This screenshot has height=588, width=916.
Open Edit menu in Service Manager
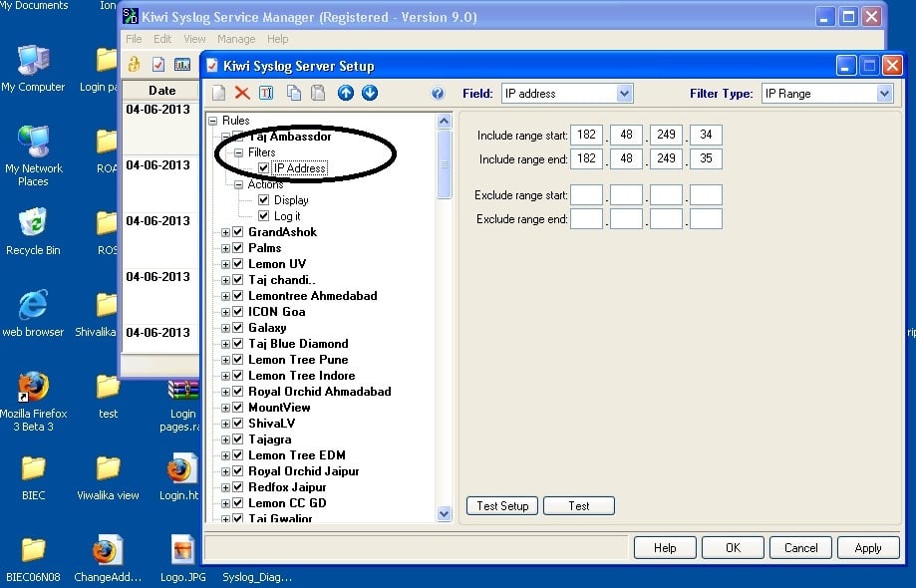162,39
